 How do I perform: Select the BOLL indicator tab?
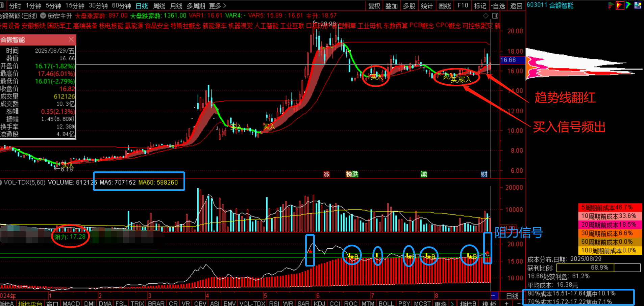(386, 303)
